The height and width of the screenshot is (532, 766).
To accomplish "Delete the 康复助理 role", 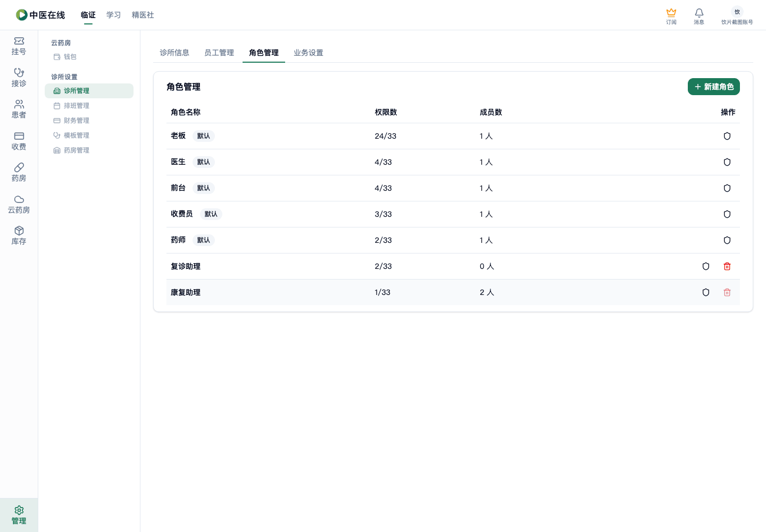I will (x=727, y=292).
